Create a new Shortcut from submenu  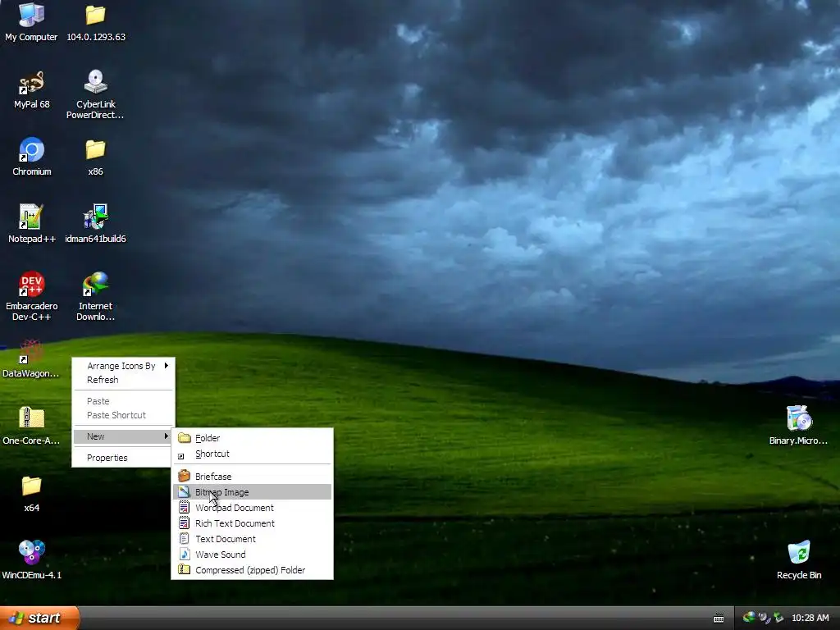(x=253, y=454)
